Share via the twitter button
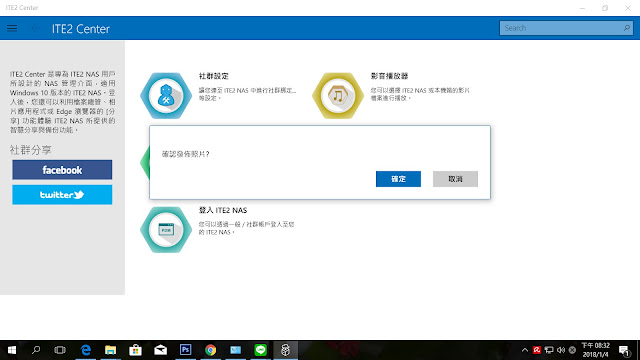This screenshot has width=640, height=360. tap(62, 195)
